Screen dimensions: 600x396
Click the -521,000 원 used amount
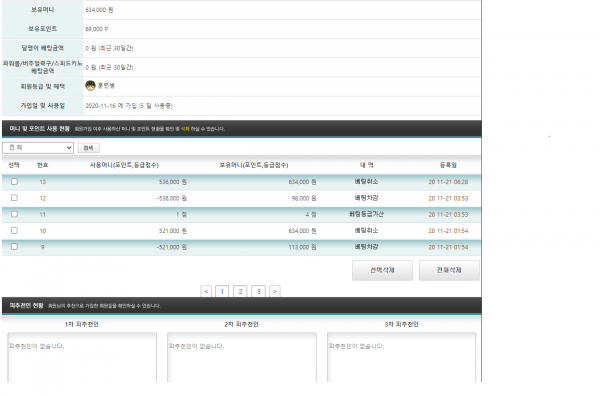[171, 247]
